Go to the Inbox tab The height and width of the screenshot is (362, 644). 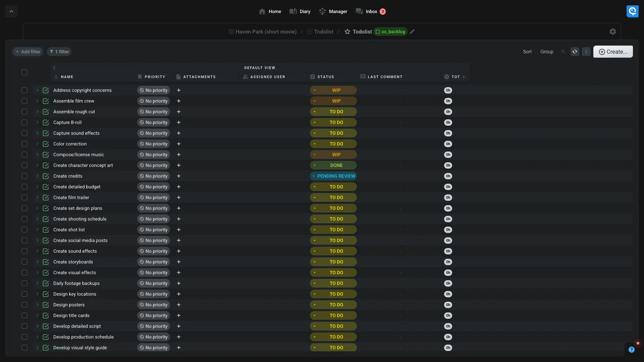click(371, 11)
